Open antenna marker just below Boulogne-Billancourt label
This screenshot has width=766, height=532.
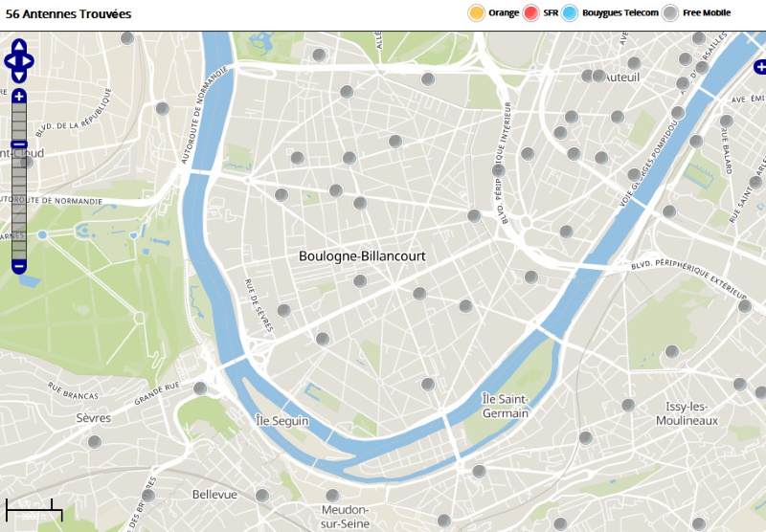(360, 280)
